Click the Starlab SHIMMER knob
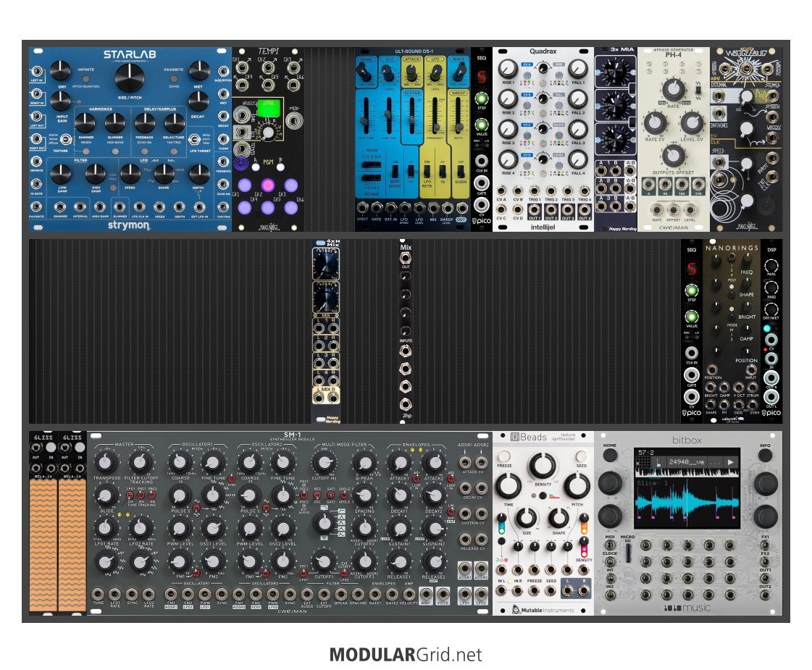812x670 pixels. point(85,123)
